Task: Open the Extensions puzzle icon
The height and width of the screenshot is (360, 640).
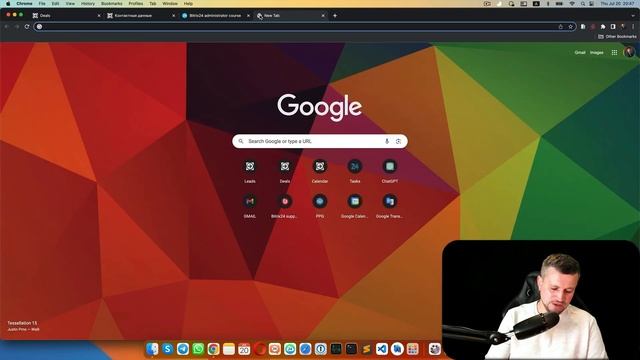Action: tap(603, 27)
